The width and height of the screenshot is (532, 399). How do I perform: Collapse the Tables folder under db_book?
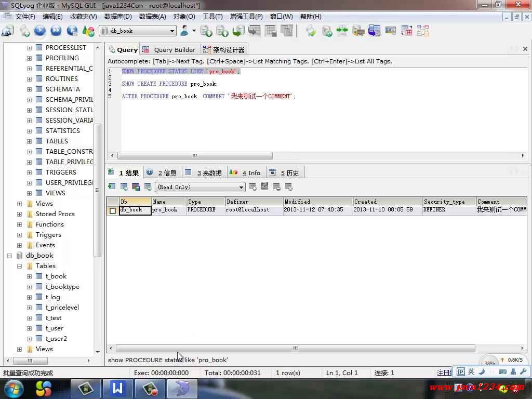point(19,266)
